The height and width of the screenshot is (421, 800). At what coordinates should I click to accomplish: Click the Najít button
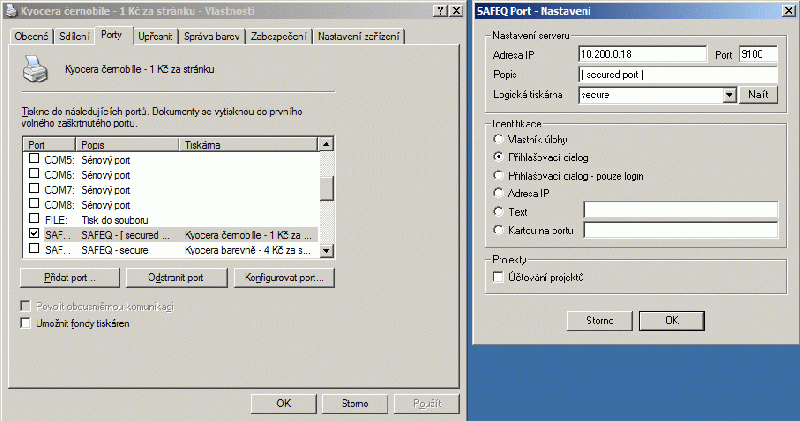[758, 94]
